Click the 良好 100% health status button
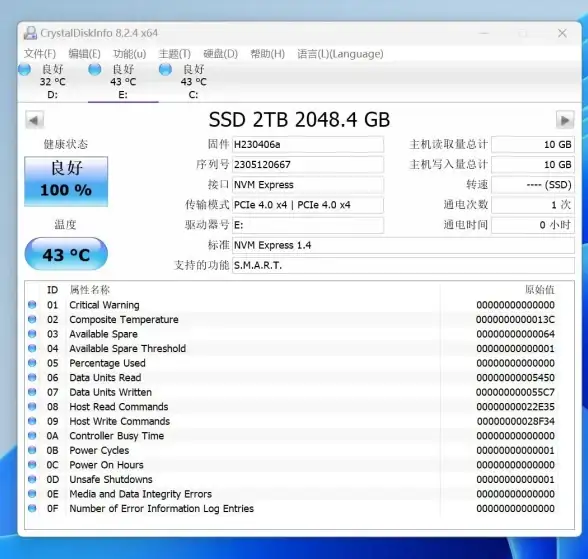Screen dimensions: 588x559 point(66,181)
